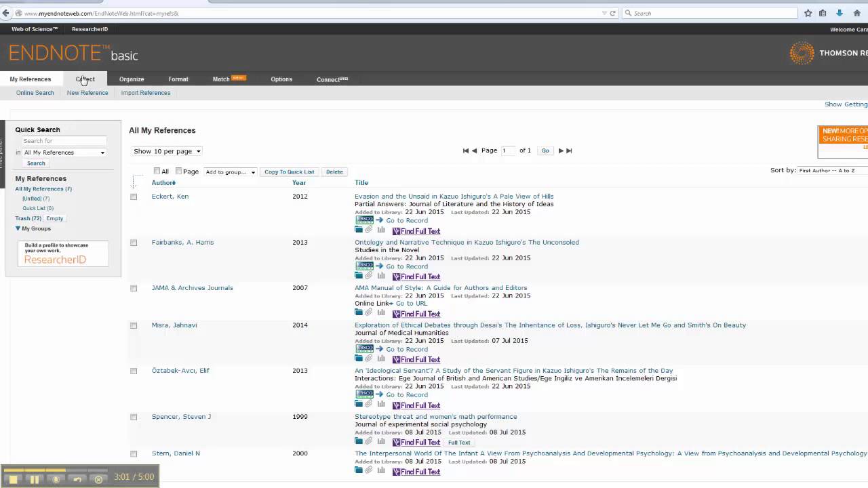Click paperclip icon in Stern row

tap(369, 470)
